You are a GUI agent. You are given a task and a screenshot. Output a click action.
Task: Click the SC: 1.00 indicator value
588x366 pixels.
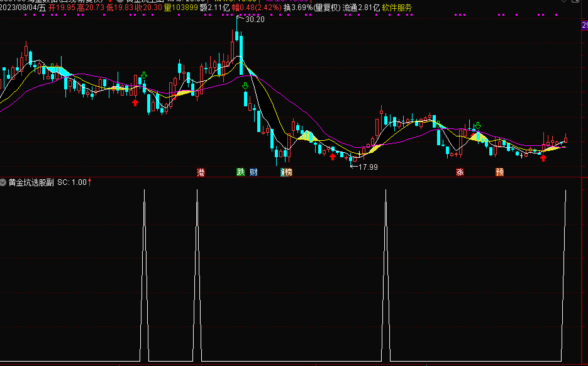pos(72,182)
